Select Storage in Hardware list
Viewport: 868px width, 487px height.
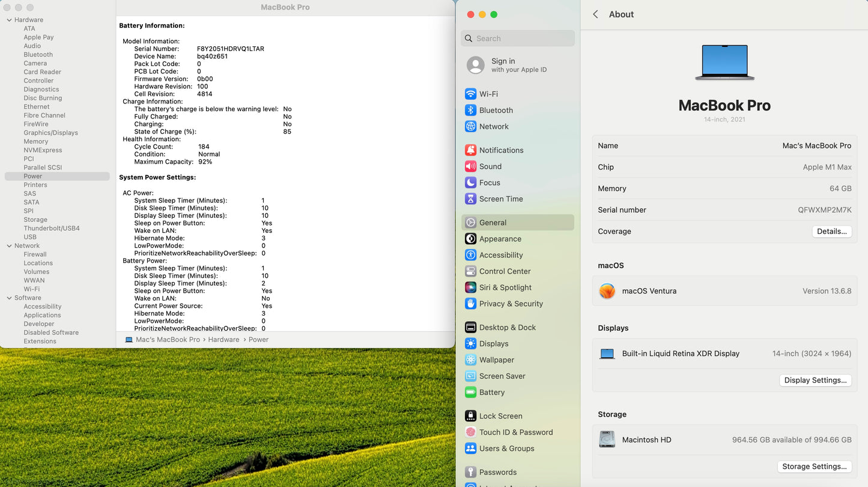[35, 220]
